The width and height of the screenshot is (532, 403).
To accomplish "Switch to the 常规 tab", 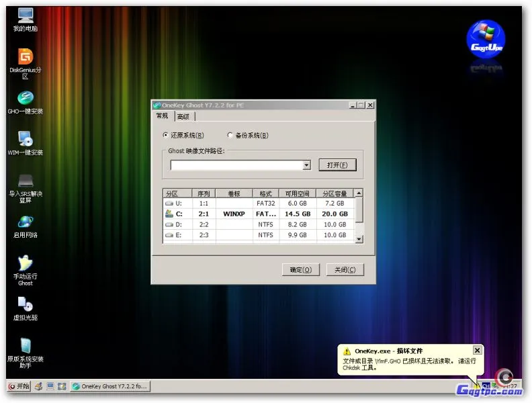I will (x=162, y=116).
